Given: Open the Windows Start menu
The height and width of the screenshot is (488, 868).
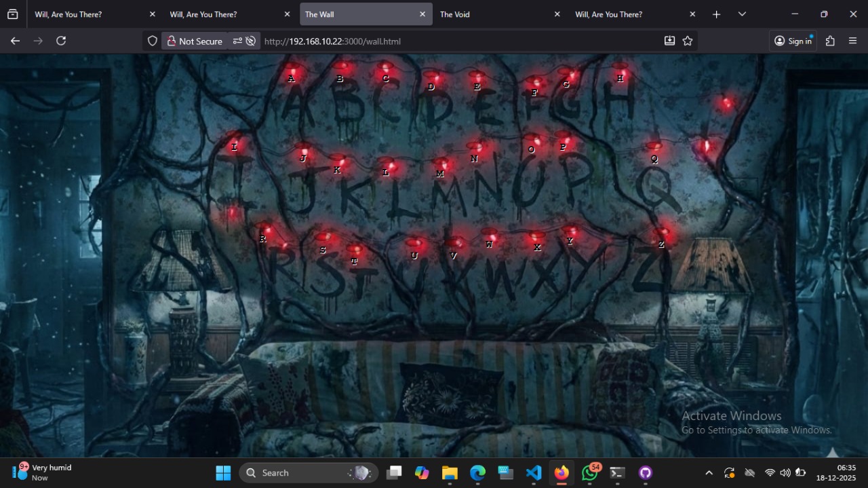Looking at the screenshot, I should [x=223, y=472].
